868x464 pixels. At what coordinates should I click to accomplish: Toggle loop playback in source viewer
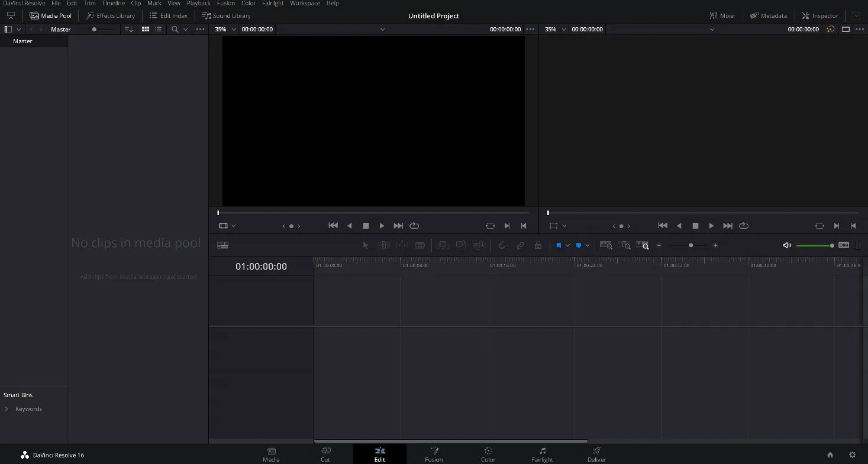pos(414,226)
